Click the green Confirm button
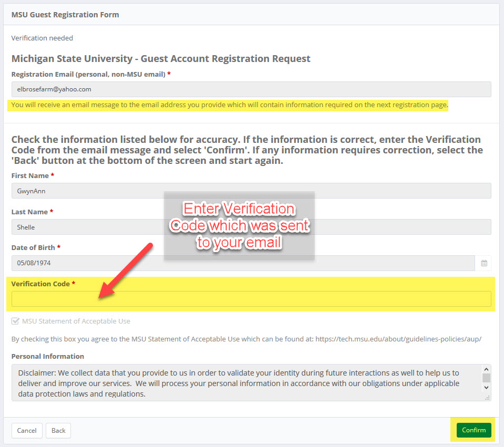This screenshot has height=447, width=504. click(474, 430)
